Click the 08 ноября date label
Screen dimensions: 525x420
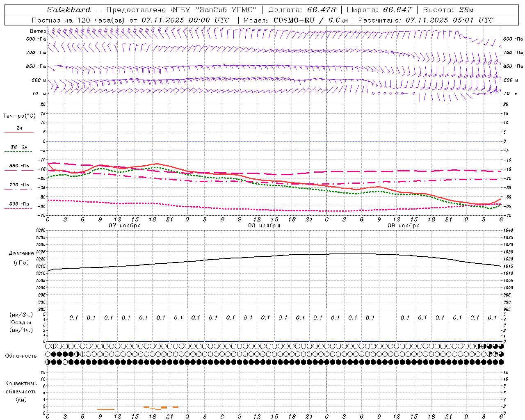click(x=264, y=226)
